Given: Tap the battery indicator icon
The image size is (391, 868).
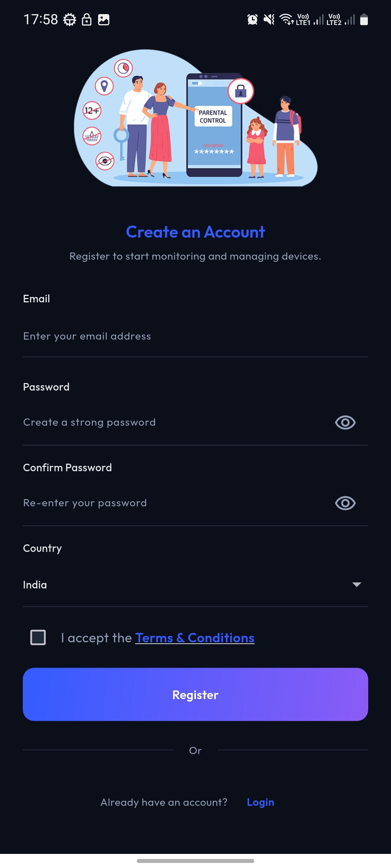Looking at the screenshot, I should pyautogui.click(x=364, y=20).
